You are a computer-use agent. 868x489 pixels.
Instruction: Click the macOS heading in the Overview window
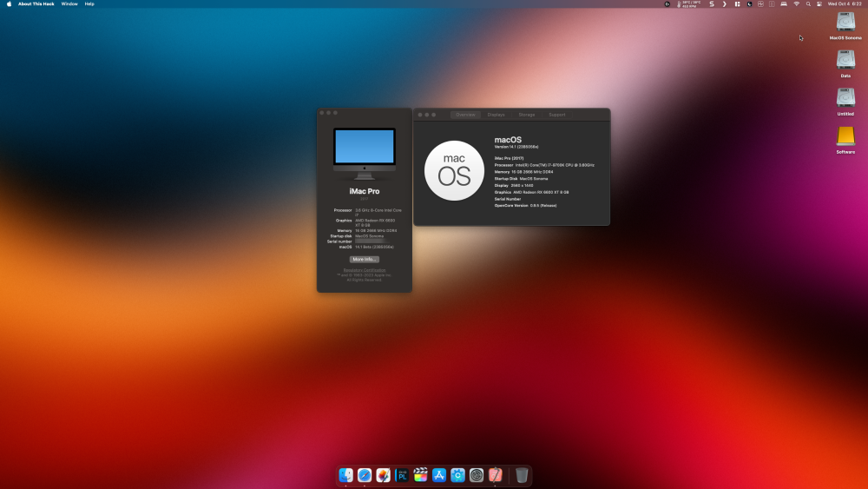coord(508,140)
